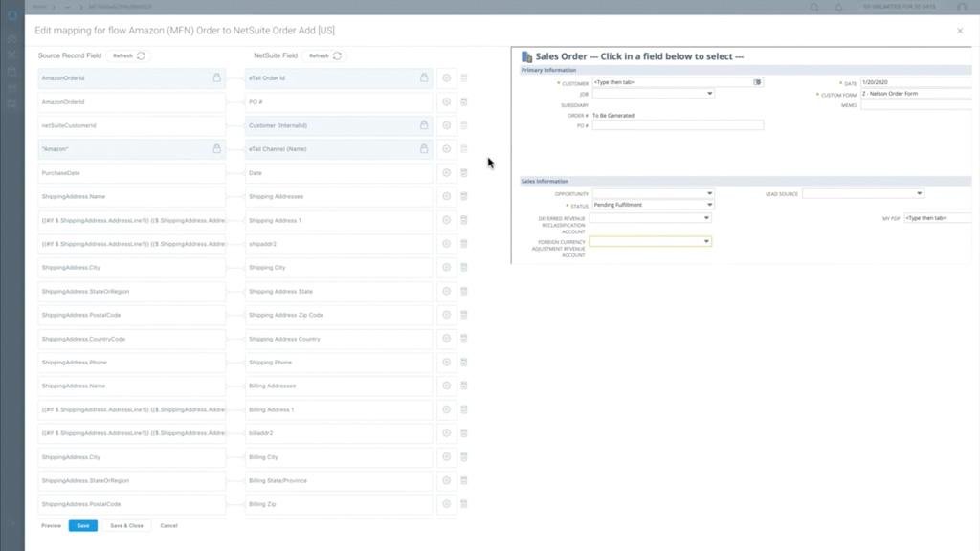Click the PO # field in Sales Order form

point(678,125)
